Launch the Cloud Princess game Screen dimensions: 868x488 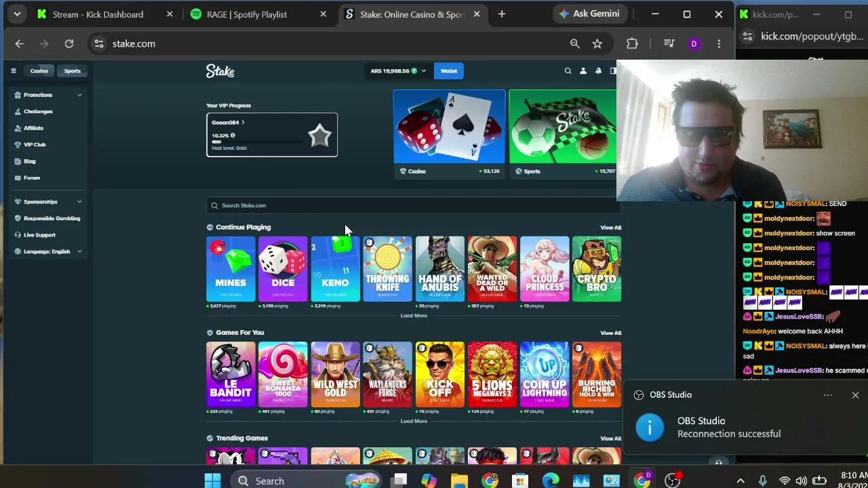[x=545, y=268]
